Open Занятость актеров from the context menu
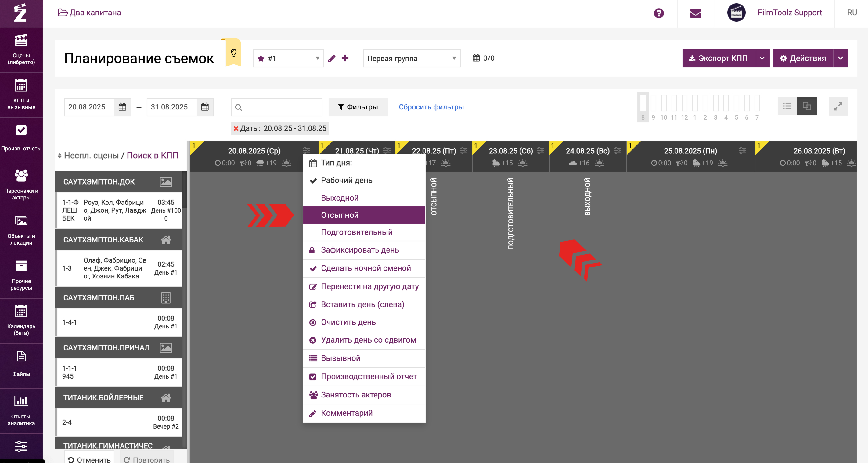The image size is (868, 463). click(x=364, y=395)
